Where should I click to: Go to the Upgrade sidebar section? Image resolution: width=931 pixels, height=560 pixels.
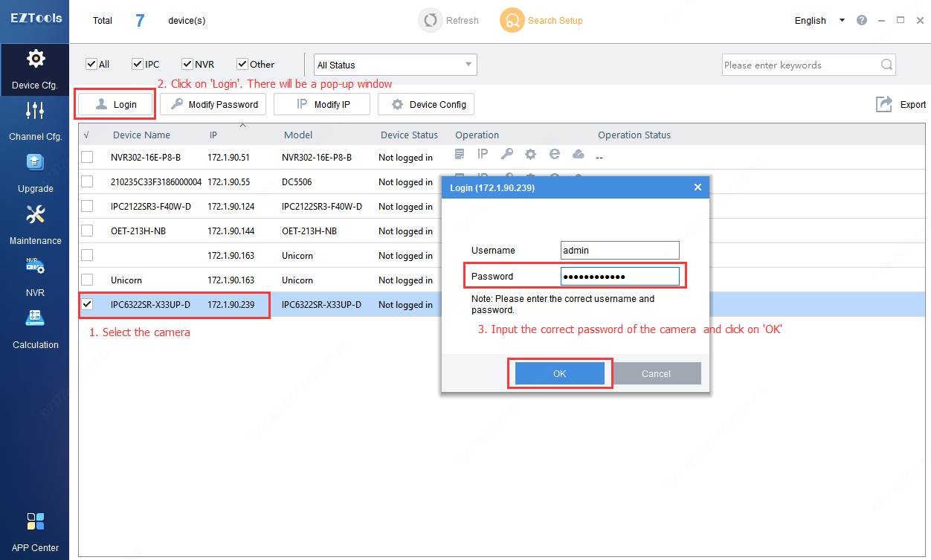(x=35, y=173)
